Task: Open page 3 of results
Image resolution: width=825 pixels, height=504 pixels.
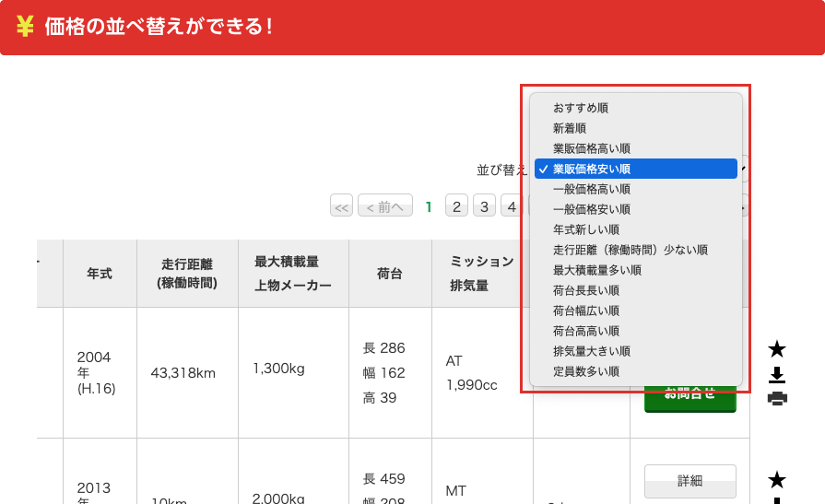Action: click(x=485, y=206)
